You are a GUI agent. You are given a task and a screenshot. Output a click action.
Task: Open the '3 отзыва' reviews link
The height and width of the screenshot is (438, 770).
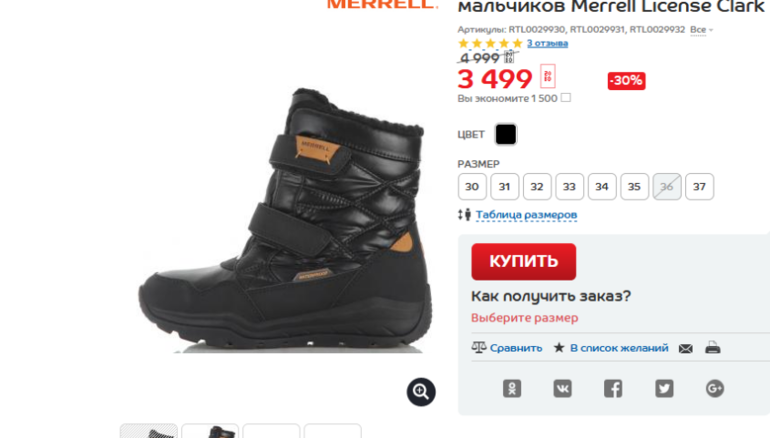click(547, 43)
